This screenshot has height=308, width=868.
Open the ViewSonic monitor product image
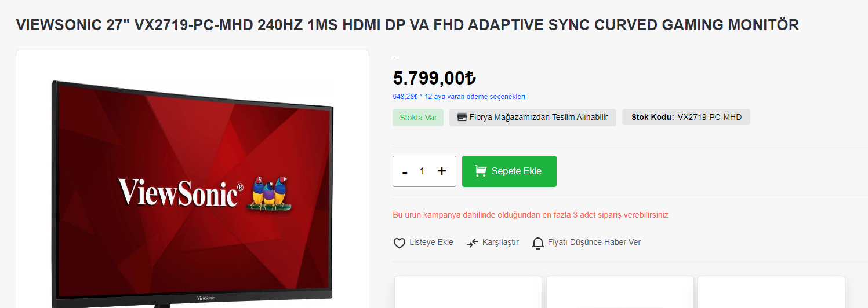193,191
